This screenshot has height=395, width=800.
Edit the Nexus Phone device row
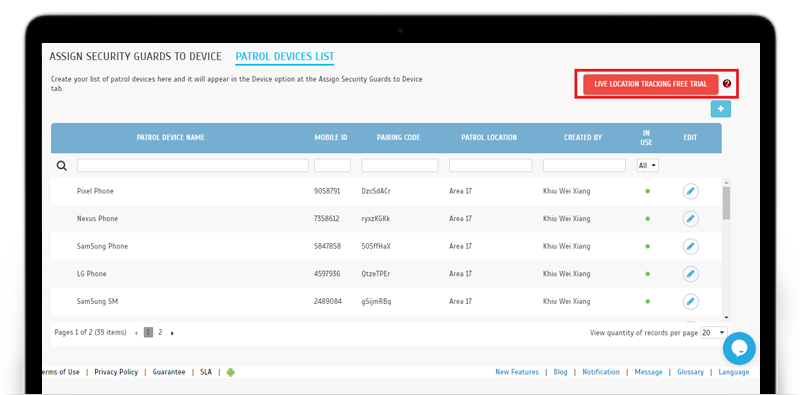point(690,219)
